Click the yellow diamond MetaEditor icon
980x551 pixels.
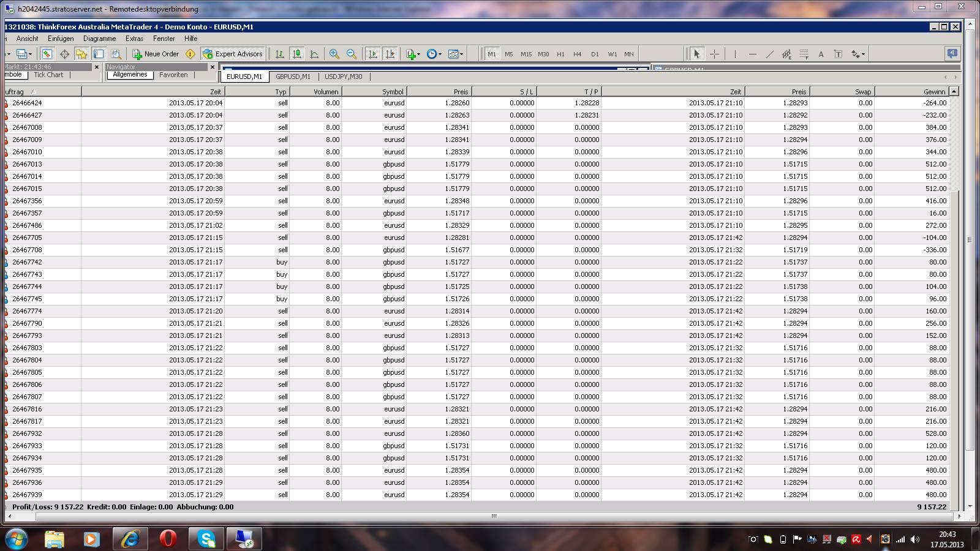click(190, 54)
